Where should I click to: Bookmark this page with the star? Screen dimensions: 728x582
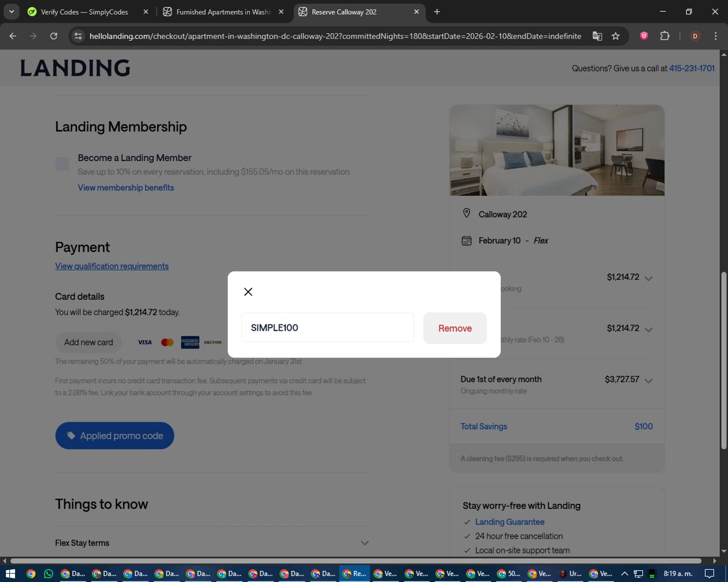(615, 36)
